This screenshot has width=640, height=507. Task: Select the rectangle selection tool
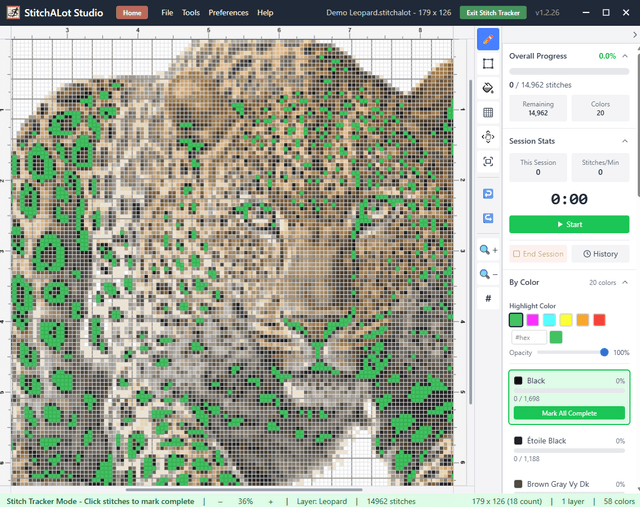(x=488, y=64)
